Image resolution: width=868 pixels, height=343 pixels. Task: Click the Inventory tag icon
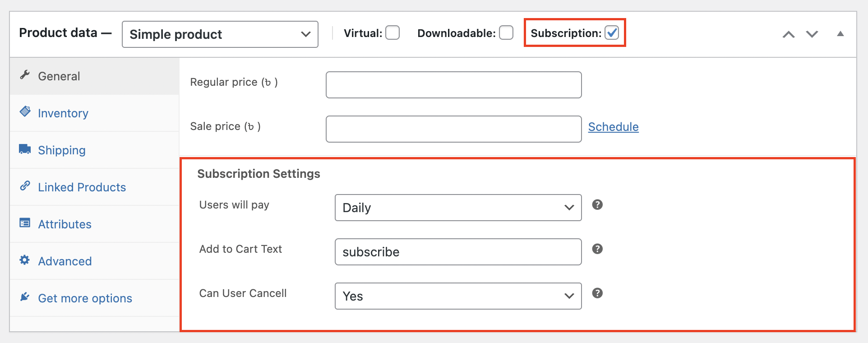click(x=25, y=111)
